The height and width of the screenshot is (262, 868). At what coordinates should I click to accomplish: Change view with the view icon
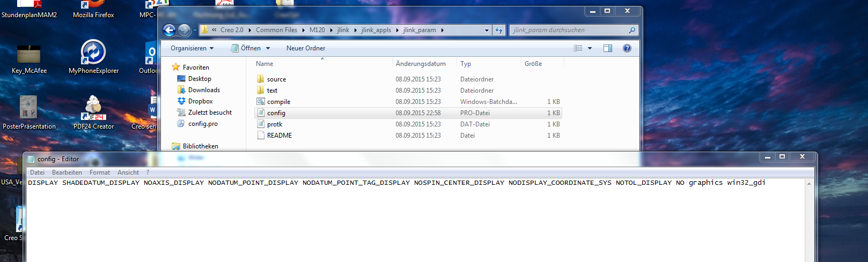tap(578, 48)
